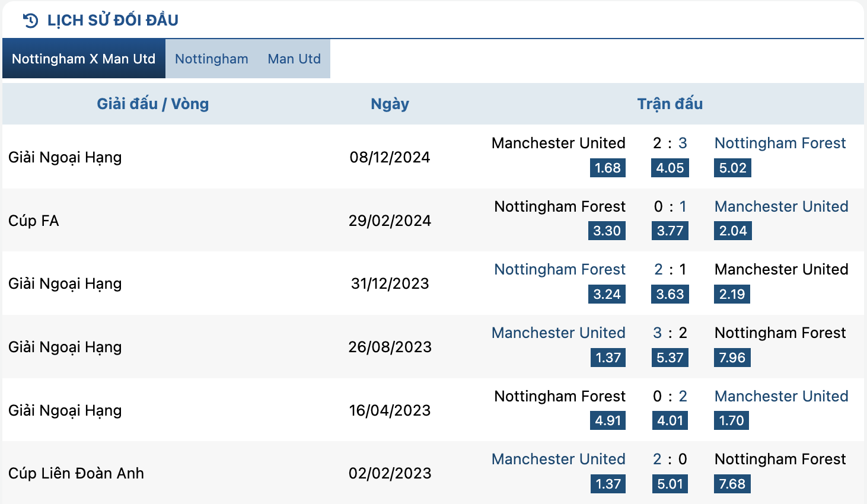The height and width of the screenshot is (504, 867).
Task: Open the Man Utd tab
Action: 294,59
